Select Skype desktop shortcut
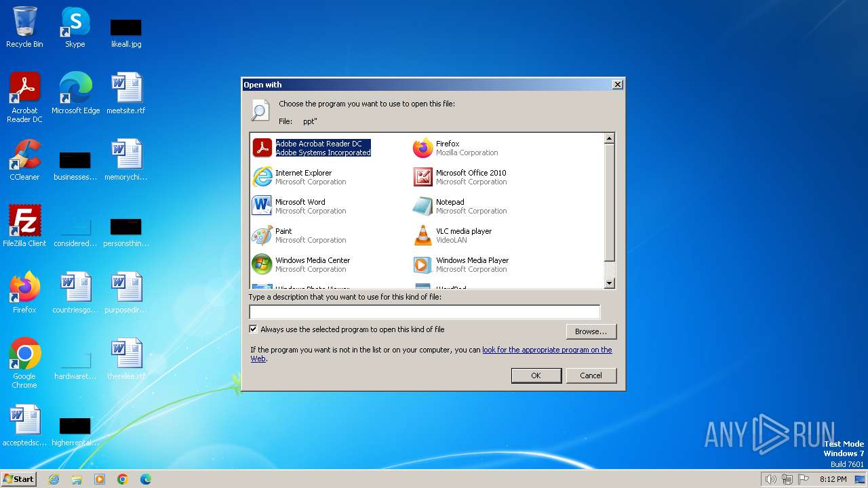 point(75,28)
